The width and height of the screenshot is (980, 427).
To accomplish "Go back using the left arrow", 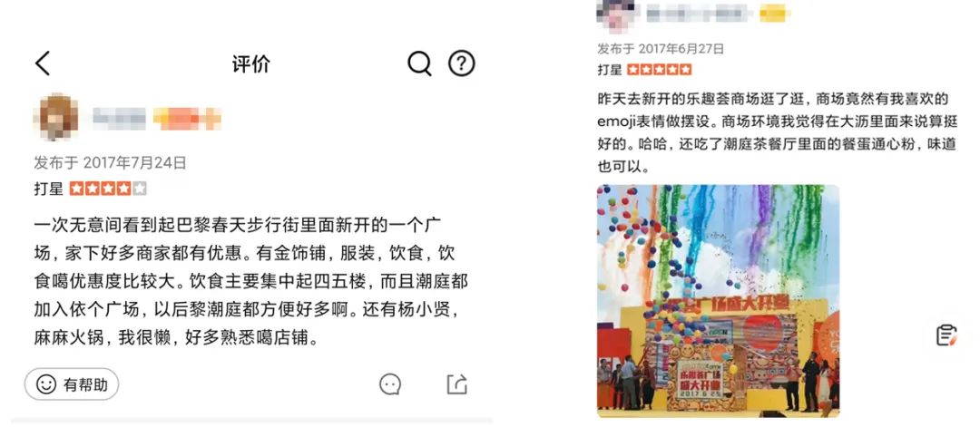I will tap(43, 63).
